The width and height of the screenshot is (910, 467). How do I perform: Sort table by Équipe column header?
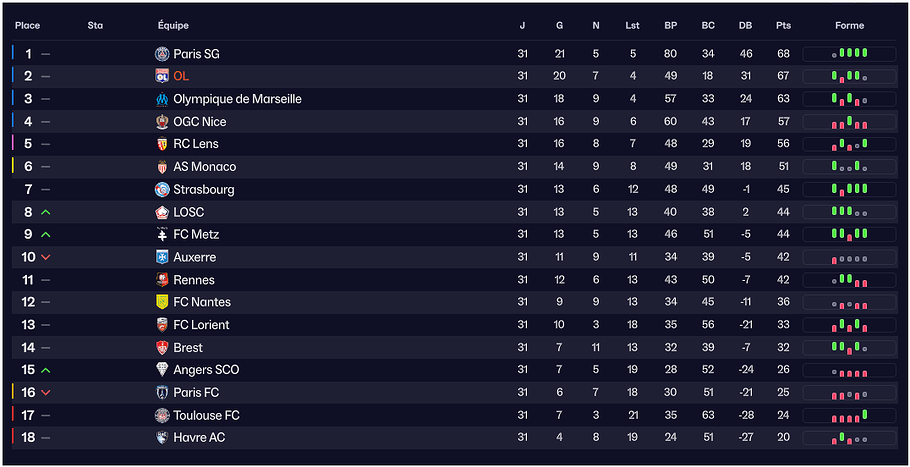click(173, 26)
